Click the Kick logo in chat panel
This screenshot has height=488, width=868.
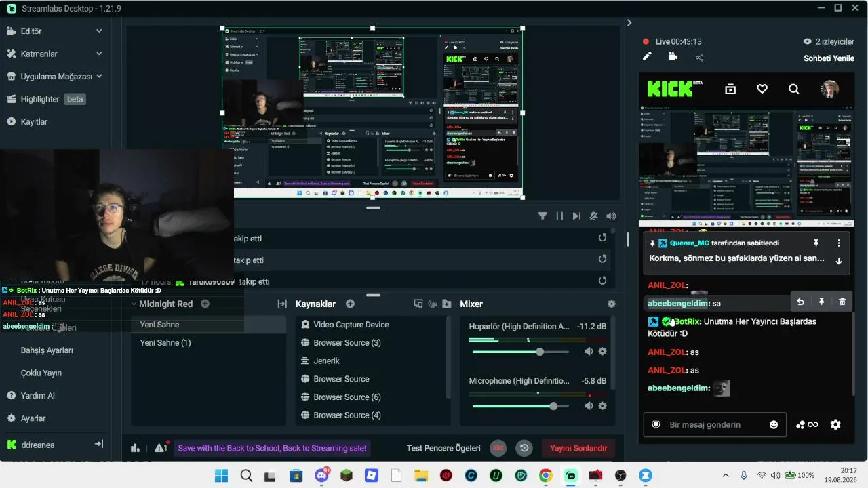point(674,89)
